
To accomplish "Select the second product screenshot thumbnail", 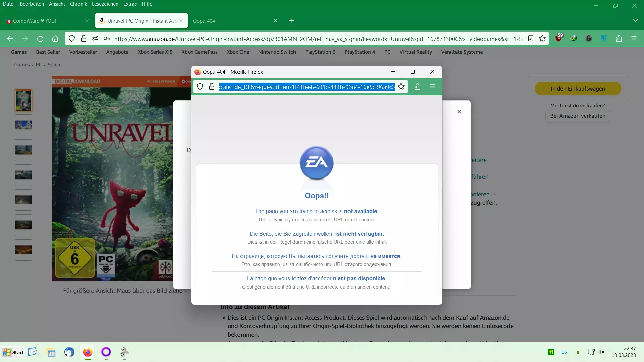I will click(x=23, y=125).
